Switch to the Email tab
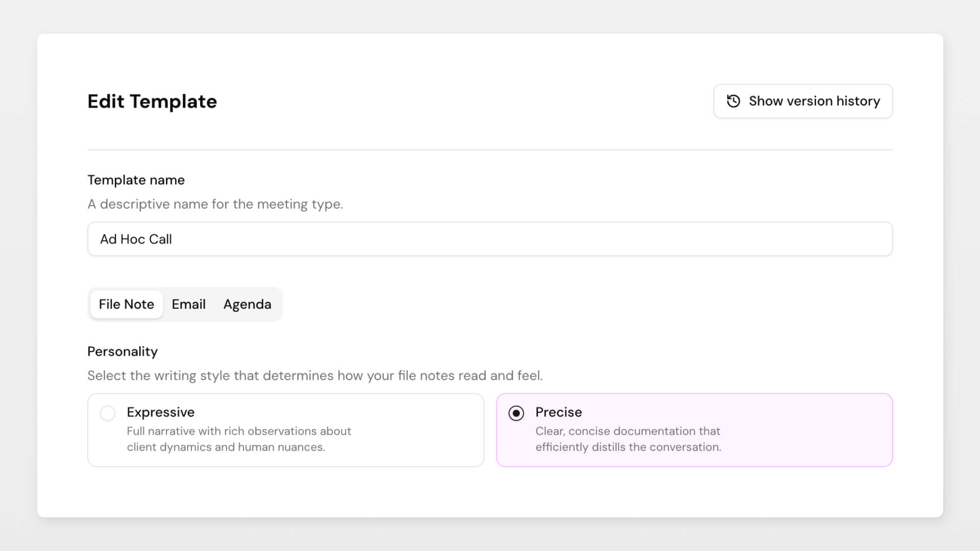This screenshot has width=980, height=551. point(188,304)
